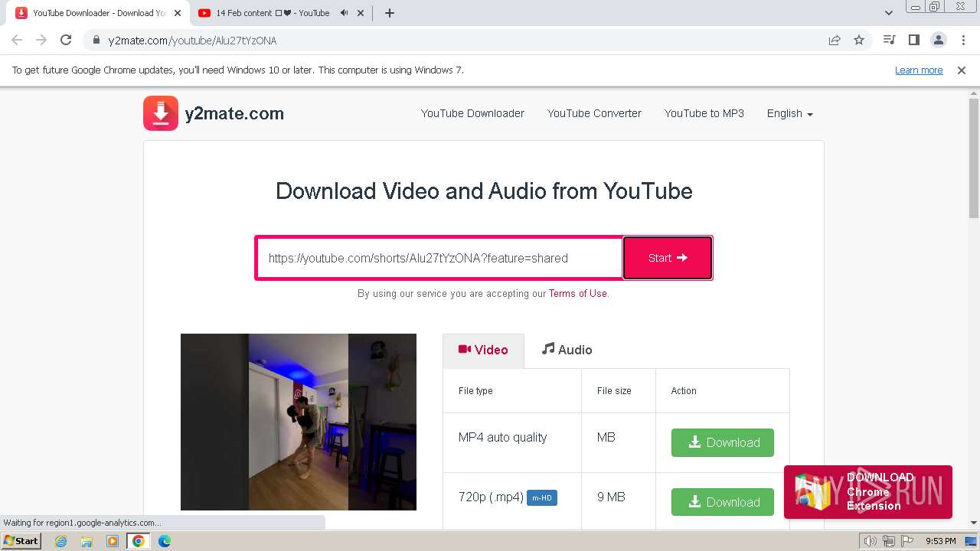Image resolution: width=980 pixels, height=551 pixels.
Task: Click the page vertical scrollbar
Action: [x=974, y=157]
